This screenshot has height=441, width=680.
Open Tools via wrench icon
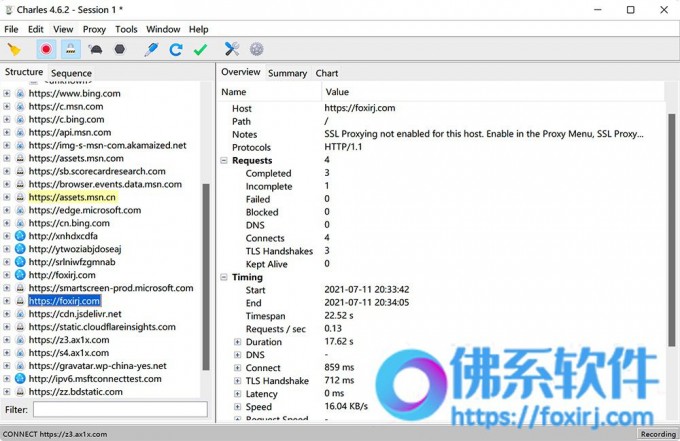coord(232,49)
